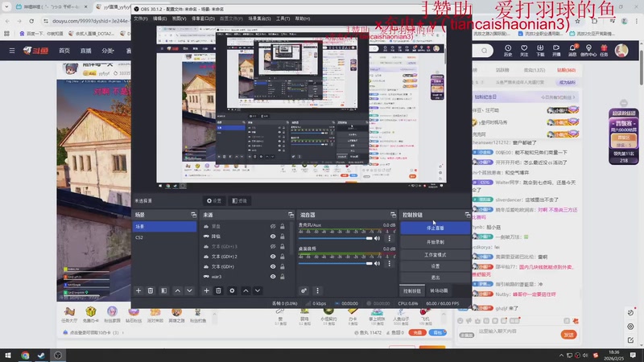The height and width of the screenshot is (362, 644).
Task: Open OBS 文件(F) menu
Action: coord(140,19)
